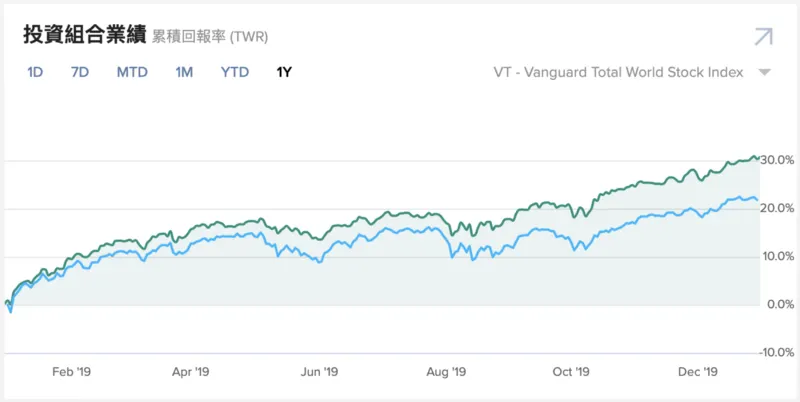Click the -10.0% y-axis label
Viewport: 800px width, 402px height.
[x=776, y=353]
